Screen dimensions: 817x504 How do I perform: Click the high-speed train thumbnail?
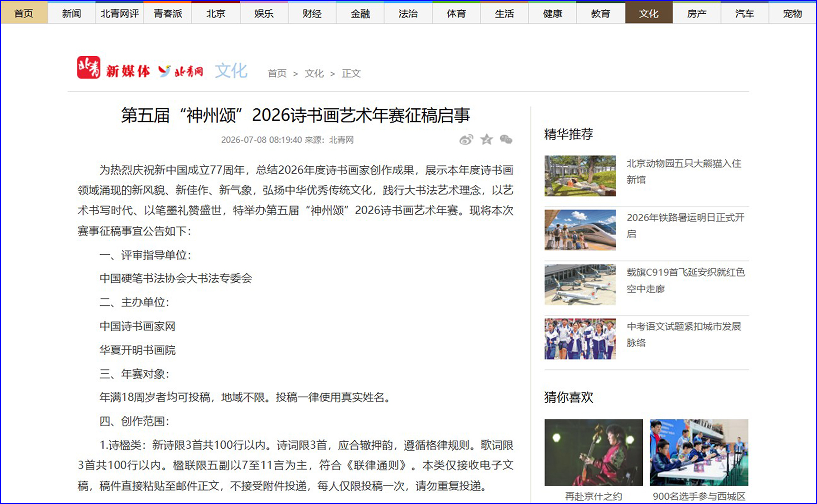(580, 230)
